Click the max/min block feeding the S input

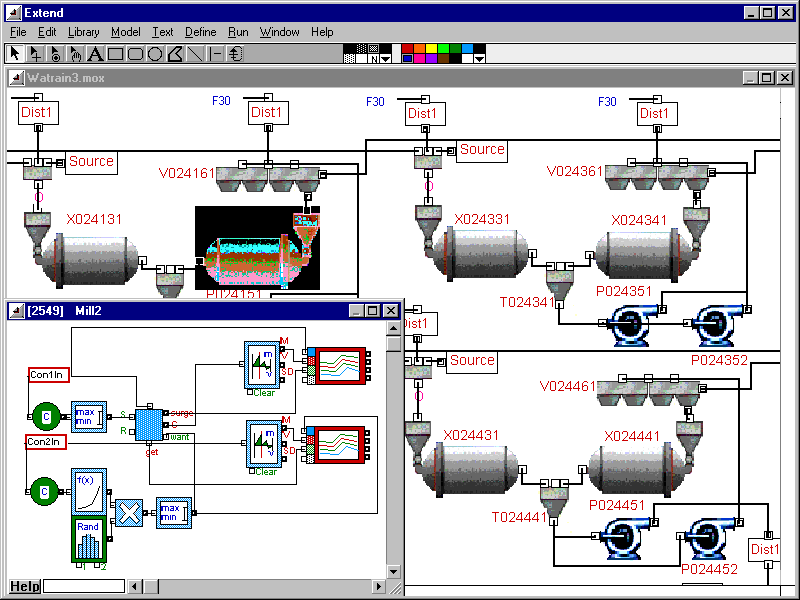click(89, 417)
